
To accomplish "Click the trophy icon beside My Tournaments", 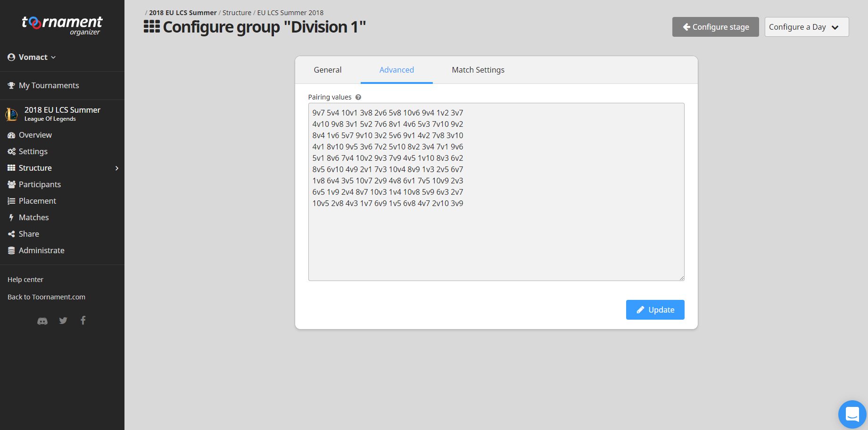I will (x=11, y=85).
